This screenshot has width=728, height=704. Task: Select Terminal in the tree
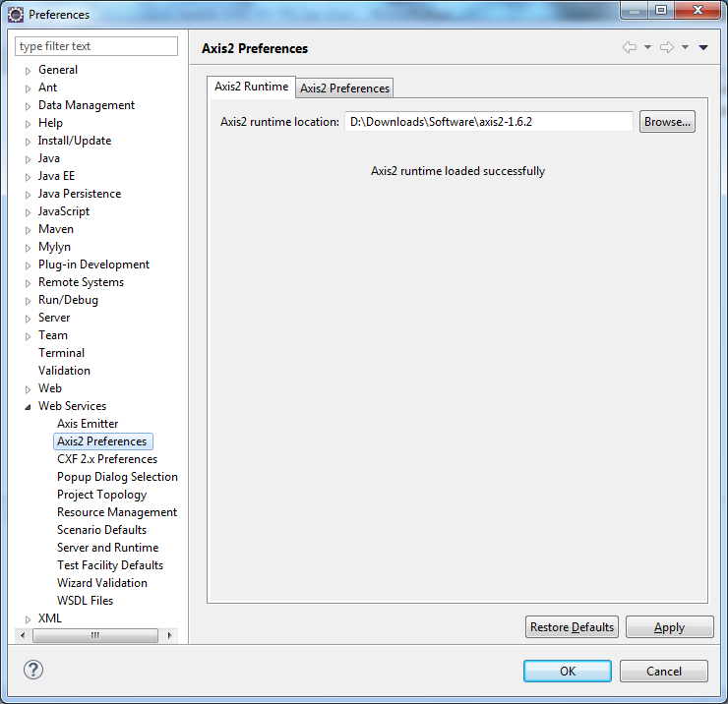pos(61,353)
